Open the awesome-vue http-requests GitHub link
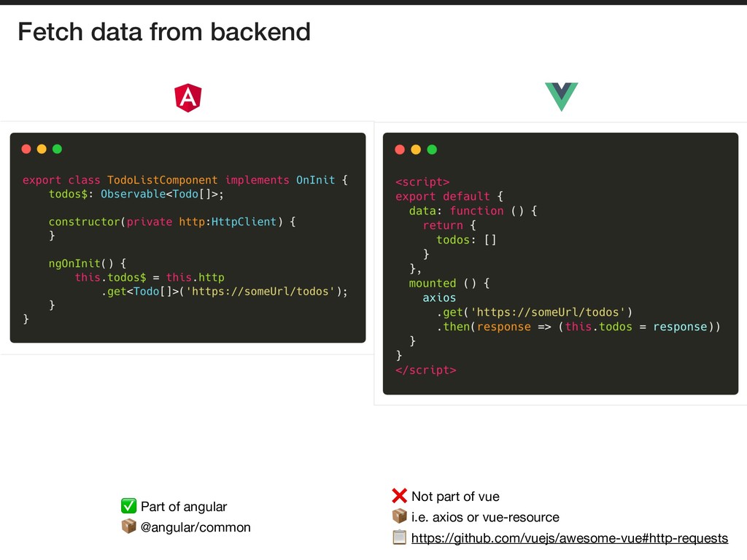The height and width of the screenshot is (560, 747). coord(569,538)
